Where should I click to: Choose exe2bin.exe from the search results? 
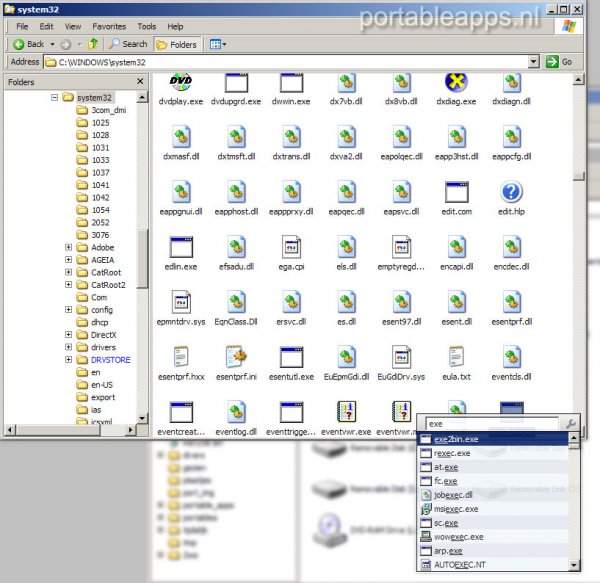click(x=456, y=439)
